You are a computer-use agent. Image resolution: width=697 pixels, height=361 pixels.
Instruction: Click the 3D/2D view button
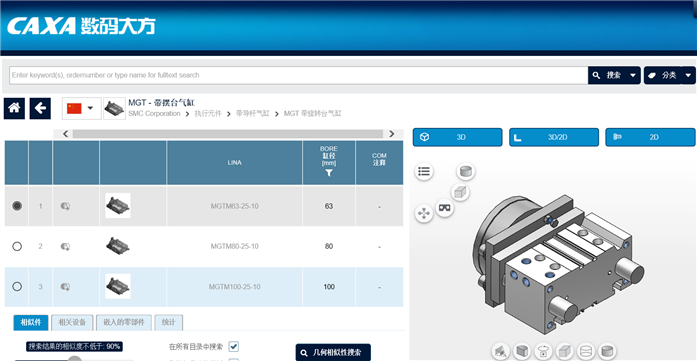pos(554,137)
